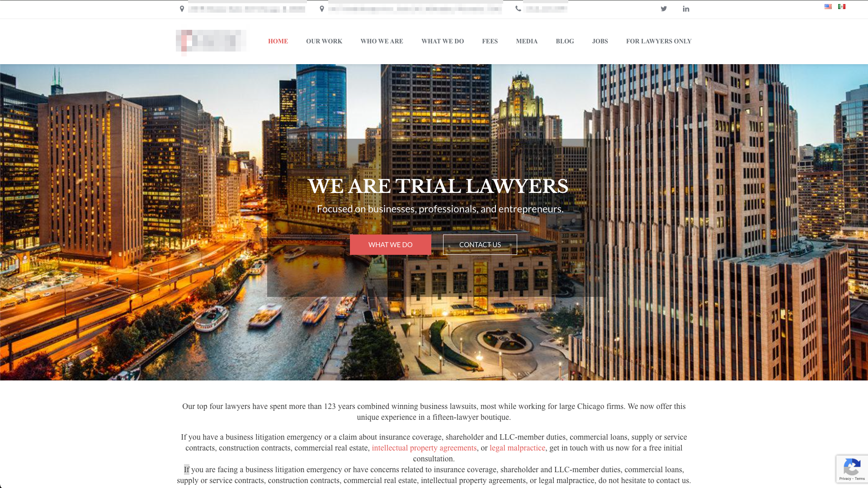Click the Twitter social media icon
This screenshot has width=868, height=488.
click(x=664, y=8)
